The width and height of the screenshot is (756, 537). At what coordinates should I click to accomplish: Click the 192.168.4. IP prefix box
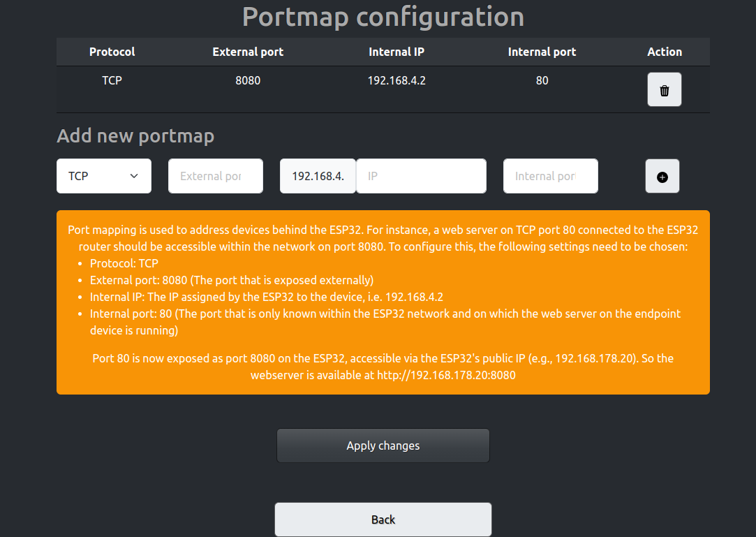tap(318, 176)
